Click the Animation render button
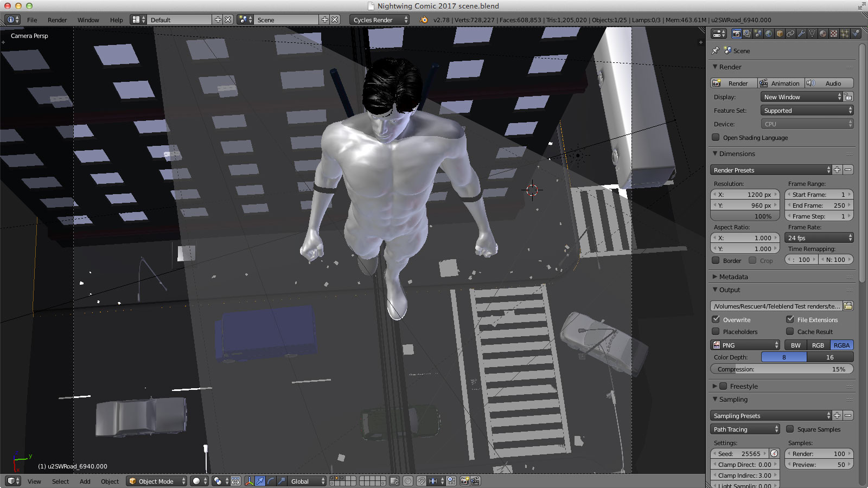 781,83
